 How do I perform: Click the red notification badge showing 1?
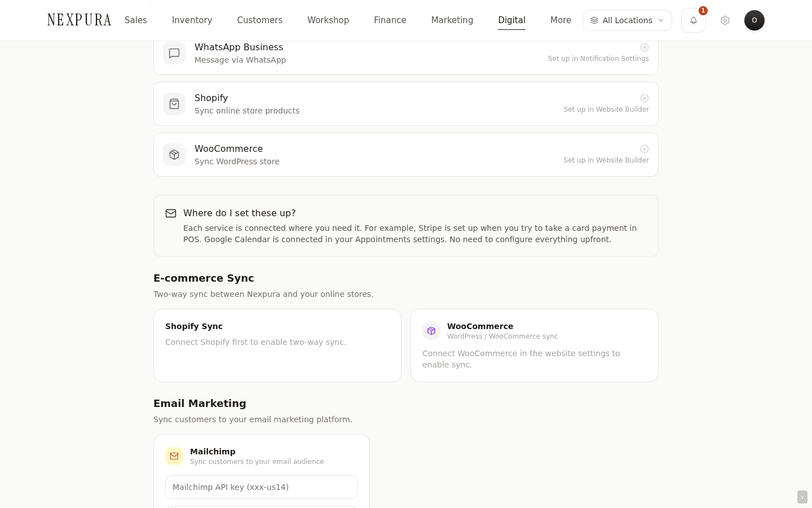click(x=703, y=11)
